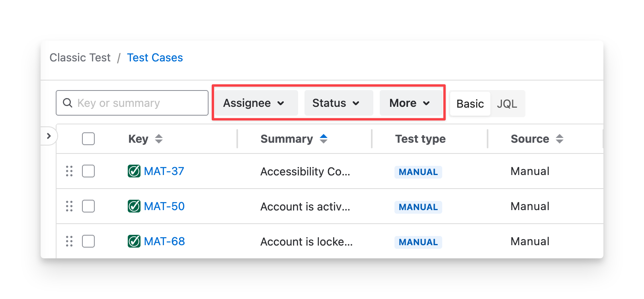Check the box for row MAT-68
644x299 pixels.
click(x=88, y=241)
